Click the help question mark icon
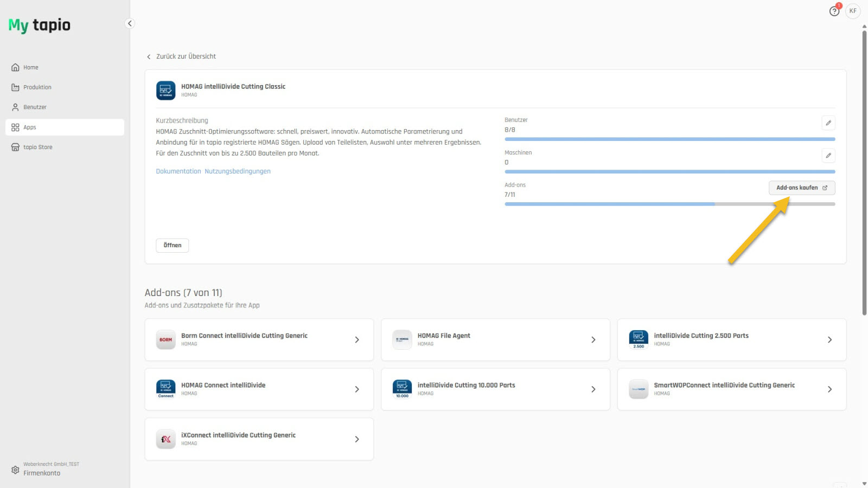This screenshot has width=868, height=488. coord(834,11)
